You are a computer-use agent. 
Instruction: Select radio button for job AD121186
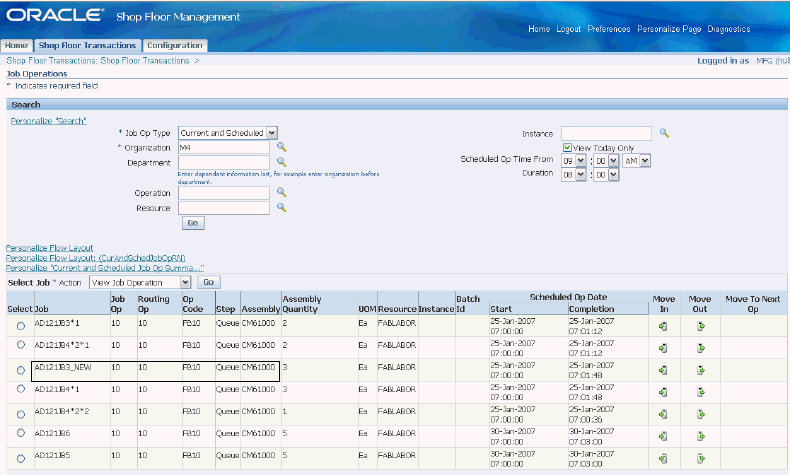coord(21,433)
